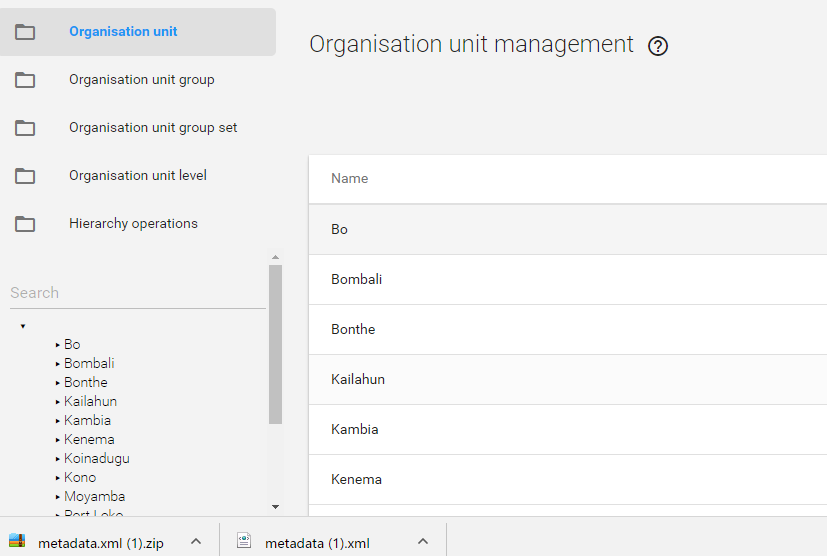Click folder icon beside Organisation unit level
The height and width of the screenshot is (556, 827).
pos(25,176)
